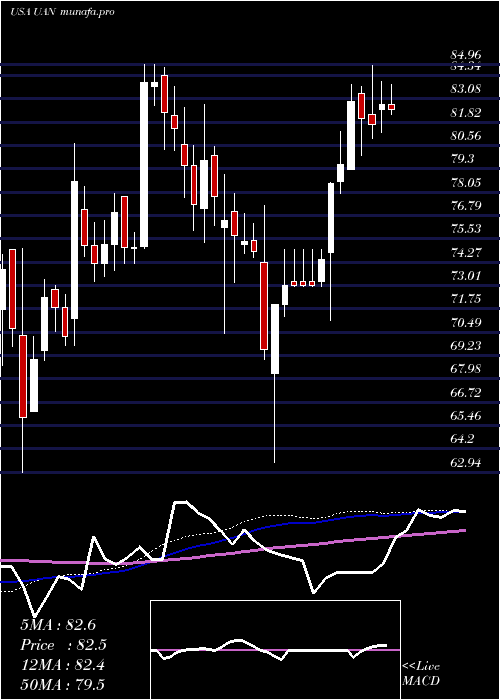Select the 64.2 price axis label

[462, 439]
